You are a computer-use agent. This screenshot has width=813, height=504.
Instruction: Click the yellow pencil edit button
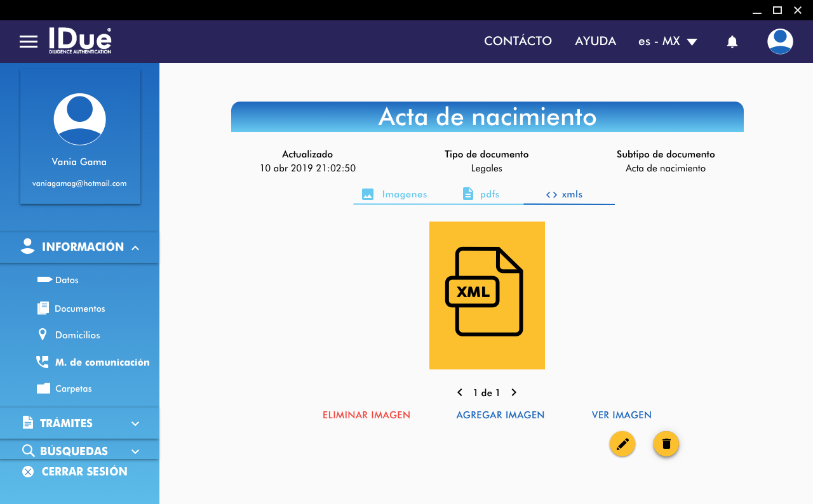click(x=622, y=444)
